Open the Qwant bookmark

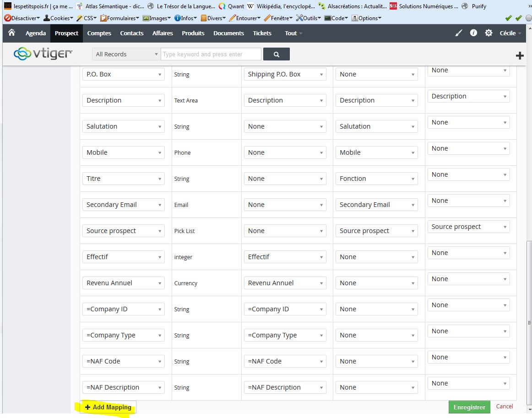[232, 6]
